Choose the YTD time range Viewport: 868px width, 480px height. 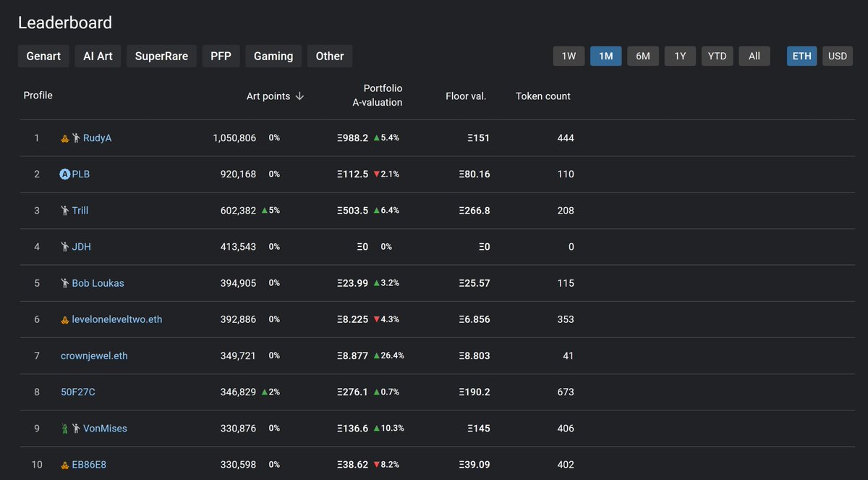click(x=717, y=56)
